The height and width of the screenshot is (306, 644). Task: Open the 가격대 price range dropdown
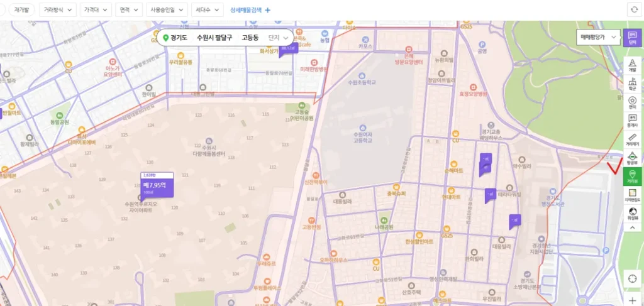point(96,10)
